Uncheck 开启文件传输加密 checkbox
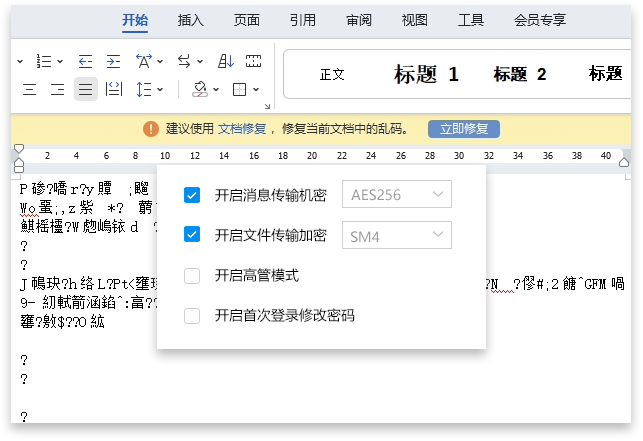Viewport: 643px width, 441px height. (x=192, y=234)
